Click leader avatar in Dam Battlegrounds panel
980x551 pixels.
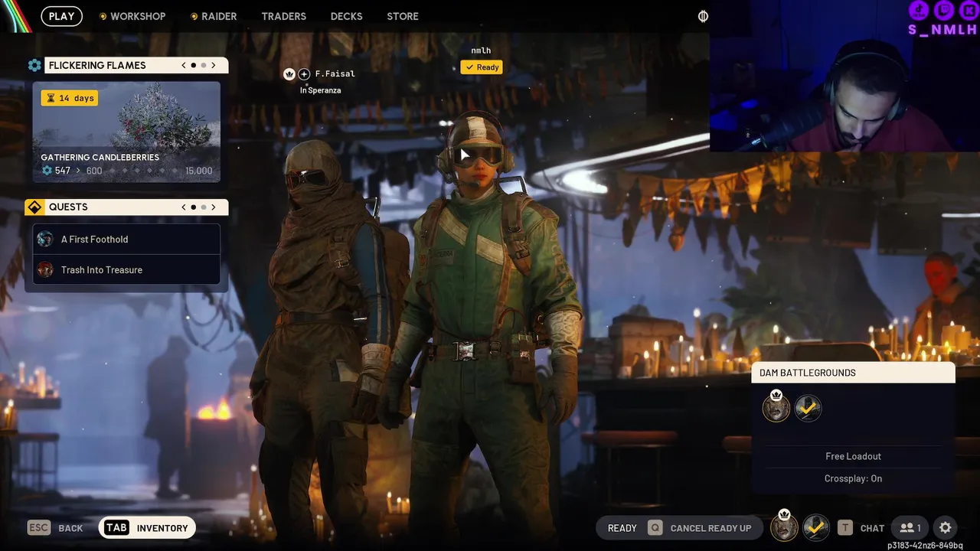776,407
